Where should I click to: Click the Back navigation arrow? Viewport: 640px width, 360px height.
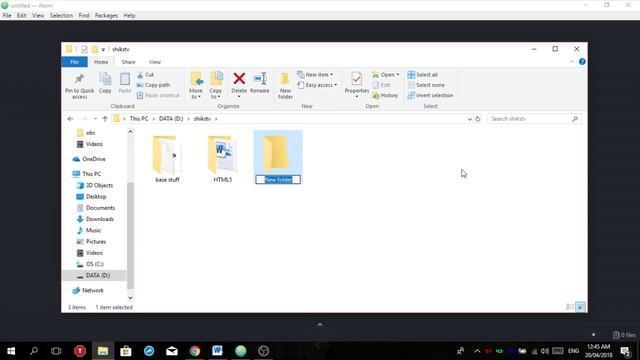click(x=70, y=119)
